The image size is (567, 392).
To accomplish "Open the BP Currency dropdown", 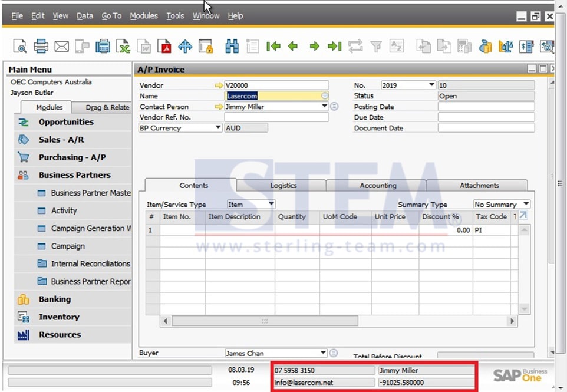I will click(217, 127).
